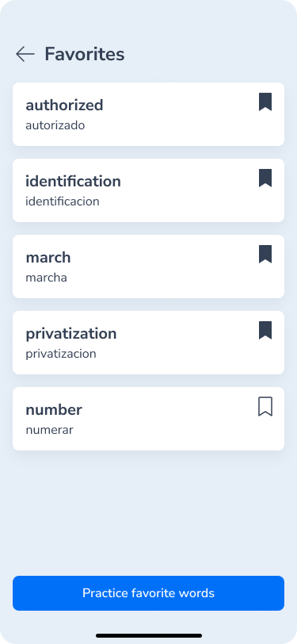The width and height of the screenshot is (297, 644).
Task: Remove the authorized bookmark
Action: (265, 102)
